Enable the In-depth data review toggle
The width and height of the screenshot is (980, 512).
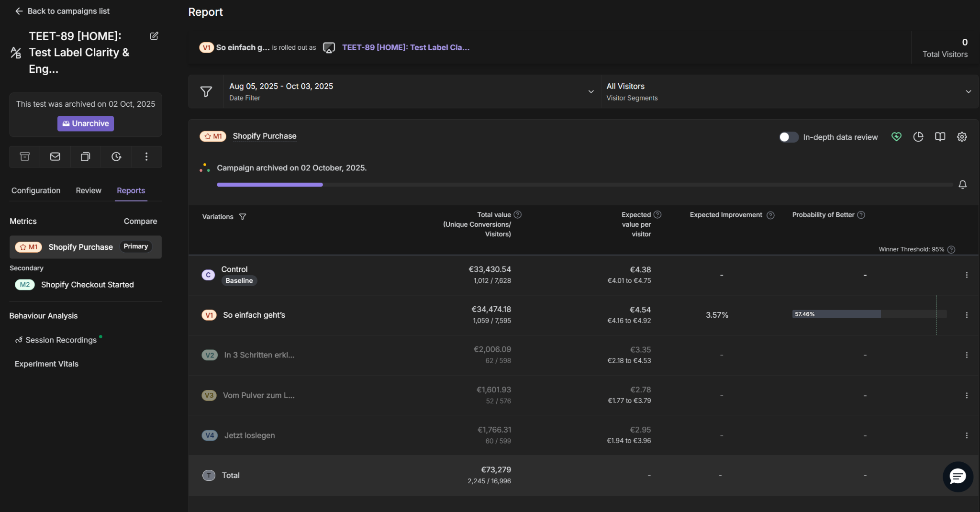pos(788,137)
